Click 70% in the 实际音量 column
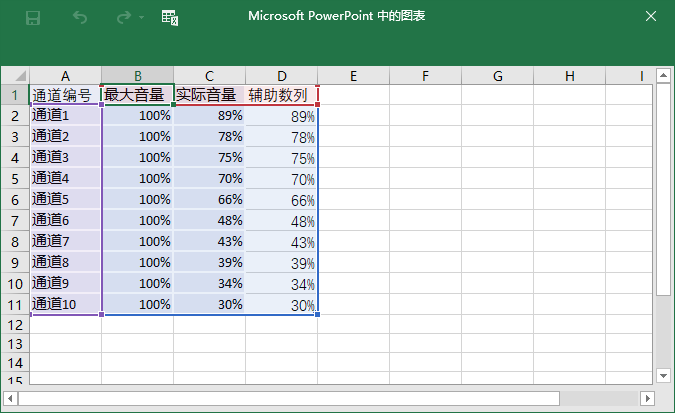 (x=210, y=178)
